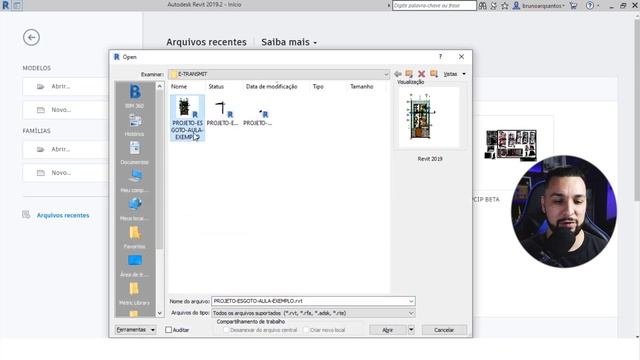Image resolution: width=640 pixels, height=360 pixels.
Task: Go up one folder level
Action: tap(409, 74)
